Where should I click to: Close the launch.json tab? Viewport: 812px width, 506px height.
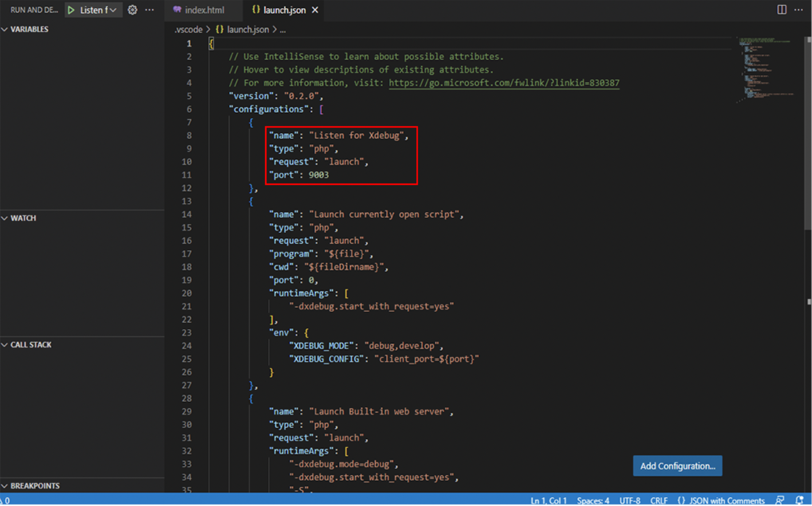(315, 10)
